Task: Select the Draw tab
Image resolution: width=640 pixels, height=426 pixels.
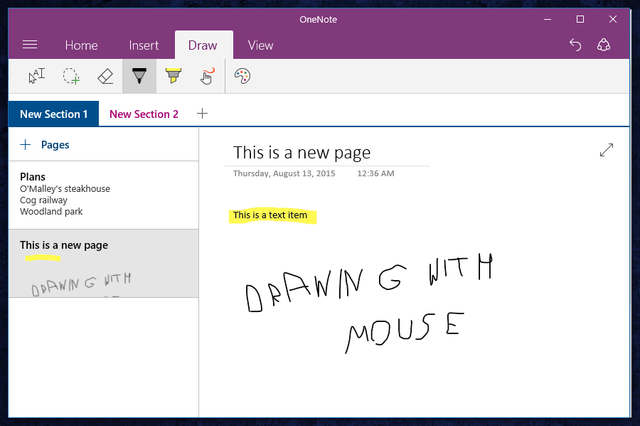Action: pos(203,45)
